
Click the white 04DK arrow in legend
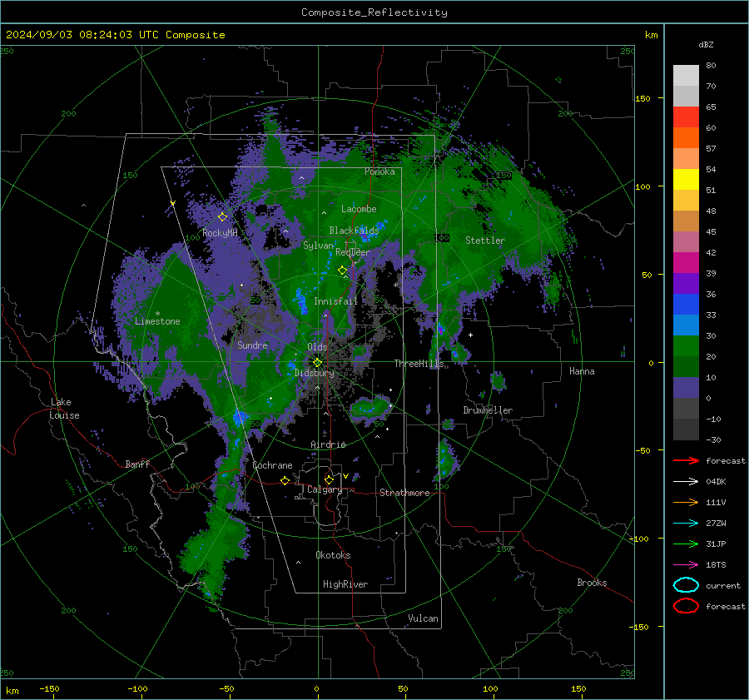tap(686, 482)
